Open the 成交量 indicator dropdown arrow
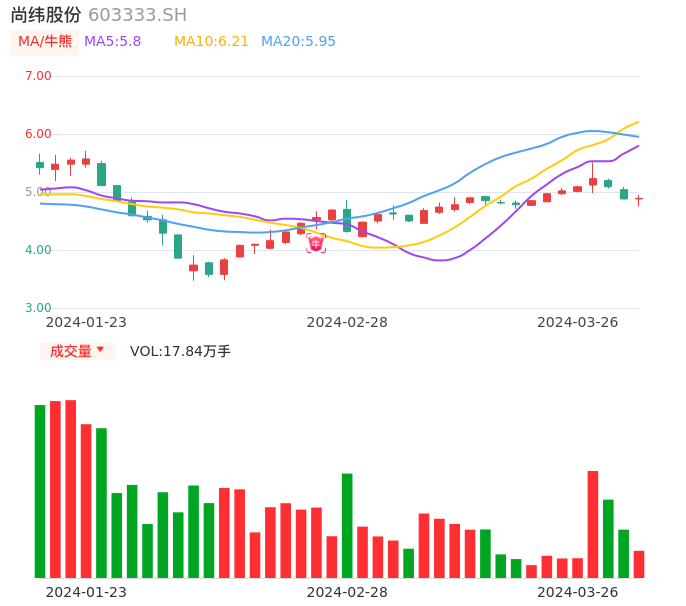 (100, 350)
